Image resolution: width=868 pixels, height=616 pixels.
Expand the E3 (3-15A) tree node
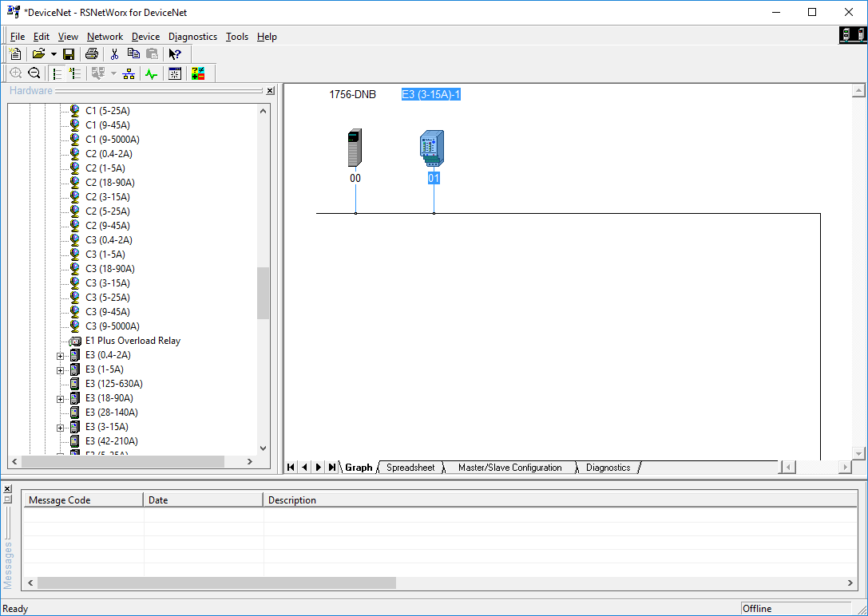pos(61,428)
